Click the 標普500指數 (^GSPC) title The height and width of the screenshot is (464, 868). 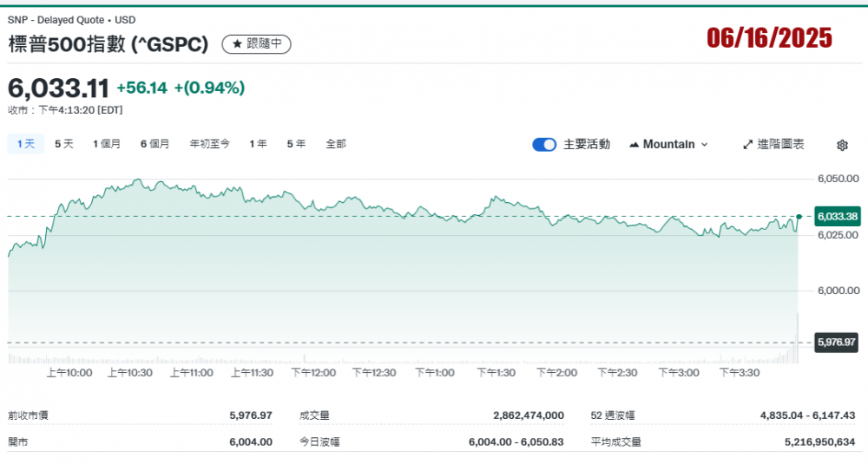coord(108,43)
